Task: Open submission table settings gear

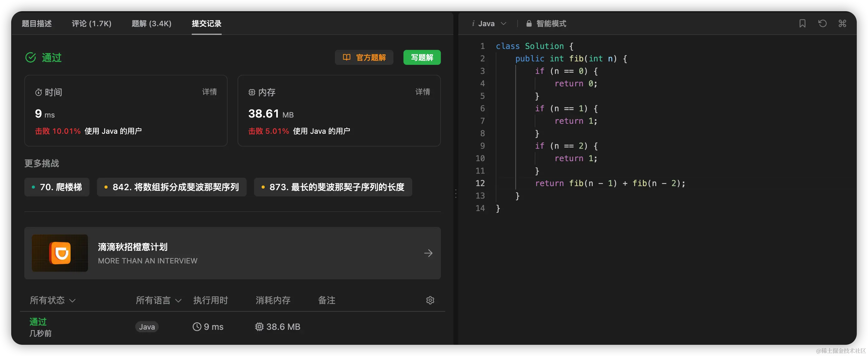Action: coord(430,300)
